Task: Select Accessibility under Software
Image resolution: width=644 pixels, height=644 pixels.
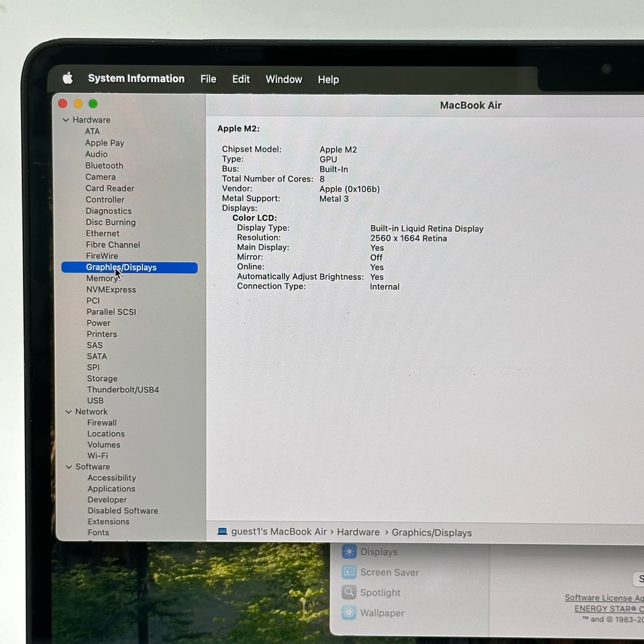Action: (x=112, y=478)
